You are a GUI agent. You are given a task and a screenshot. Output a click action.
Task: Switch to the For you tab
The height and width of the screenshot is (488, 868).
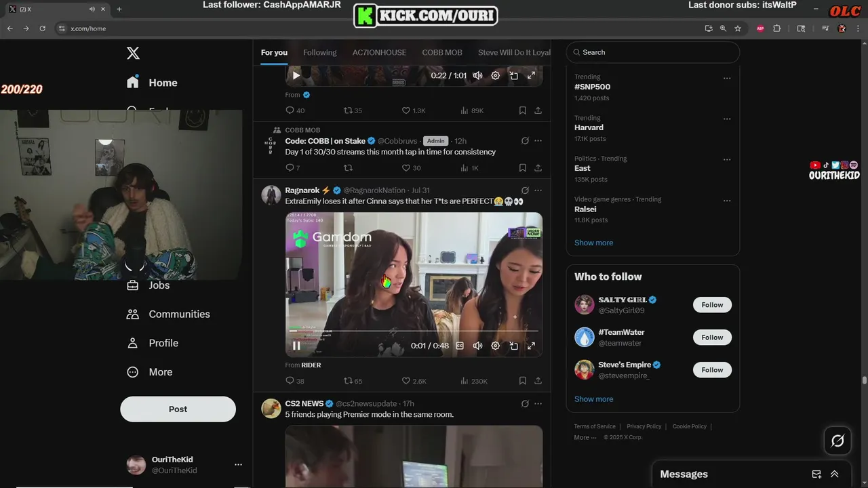tap(274, 52)
